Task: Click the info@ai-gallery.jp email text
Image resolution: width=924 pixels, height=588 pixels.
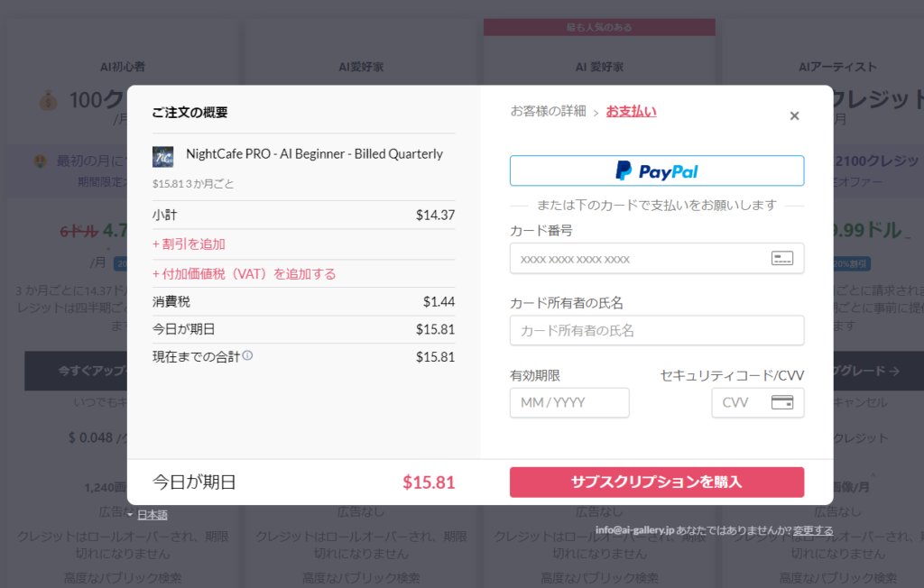Action: [634, 530]
